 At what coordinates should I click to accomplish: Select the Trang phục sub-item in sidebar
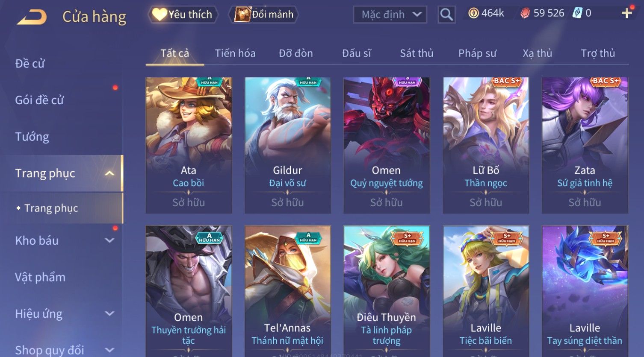click(51, 208)
